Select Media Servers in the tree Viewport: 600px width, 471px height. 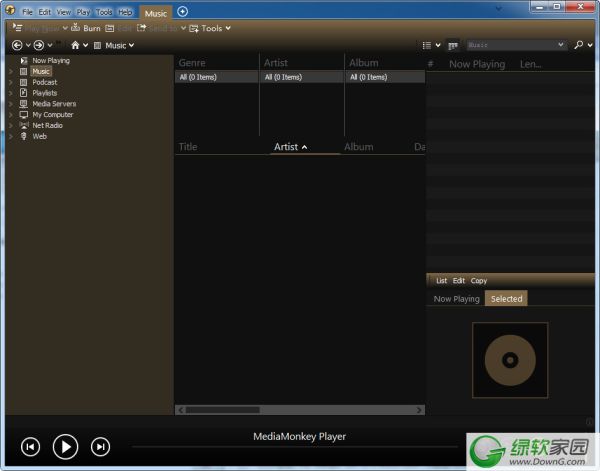(x=54, y=104)
